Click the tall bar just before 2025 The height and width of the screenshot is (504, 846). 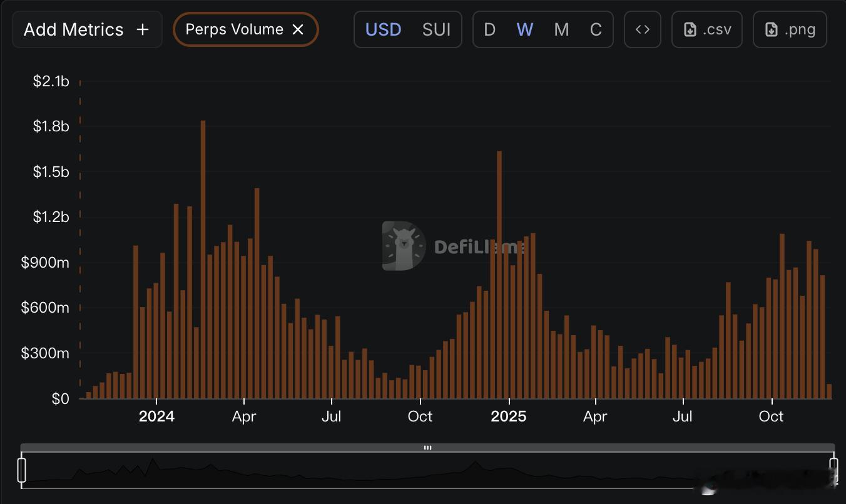coord(499,275)
